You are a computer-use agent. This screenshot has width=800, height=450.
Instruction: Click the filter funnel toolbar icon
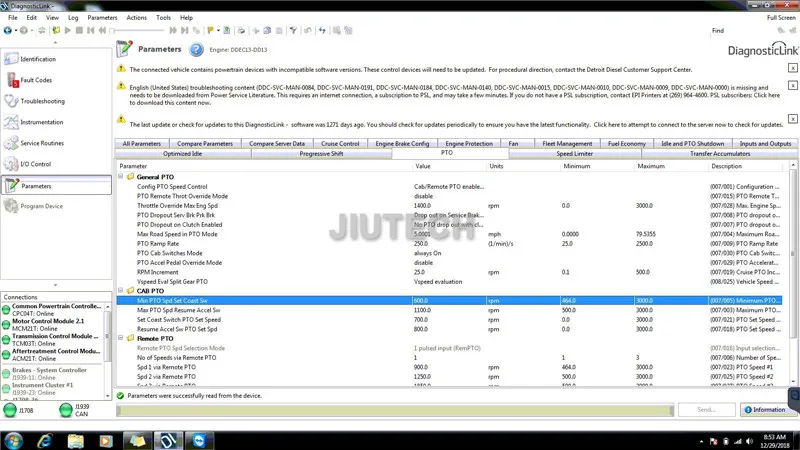pyautogui.click(x=293, y=31)
